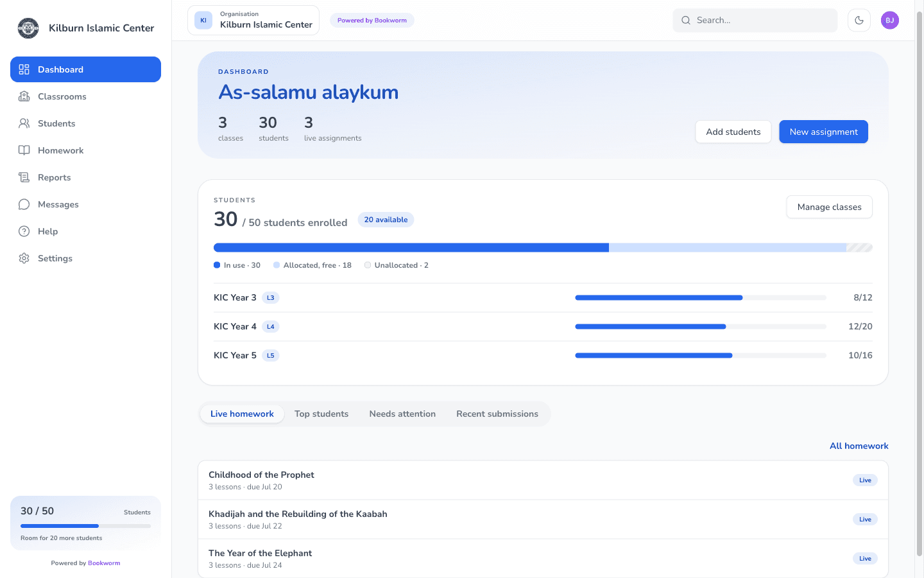Viewport: 924px width, 578px height.
Task: Select the Students people icon
Action: [x=24, y=123]
